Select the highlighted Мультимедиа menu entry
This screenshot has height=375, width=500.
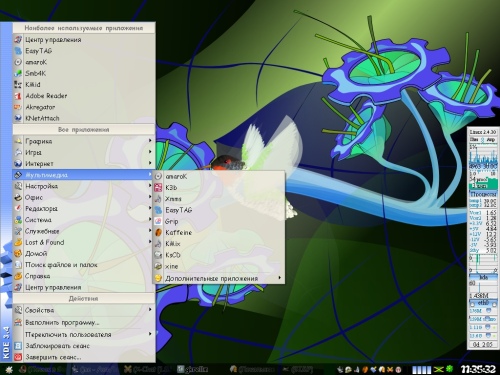click(x=84, y=175)
